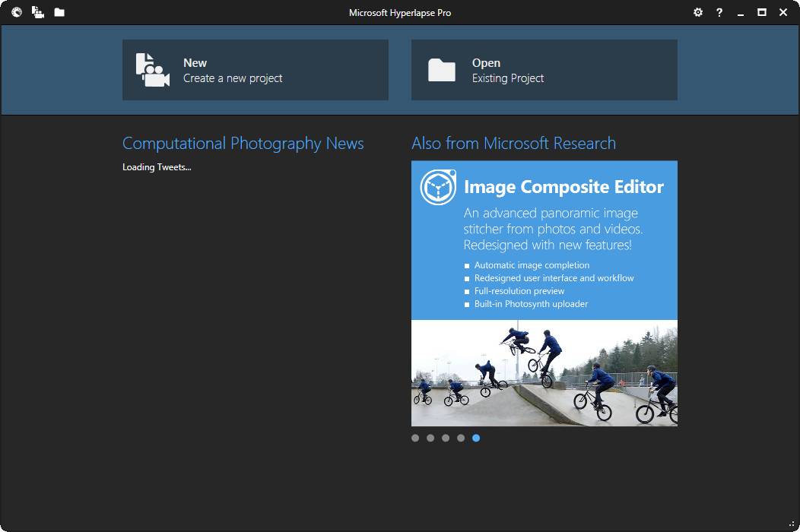Click the Computational Photography News heading
Viewport: 800px width, 532px height.
(243, 144)
